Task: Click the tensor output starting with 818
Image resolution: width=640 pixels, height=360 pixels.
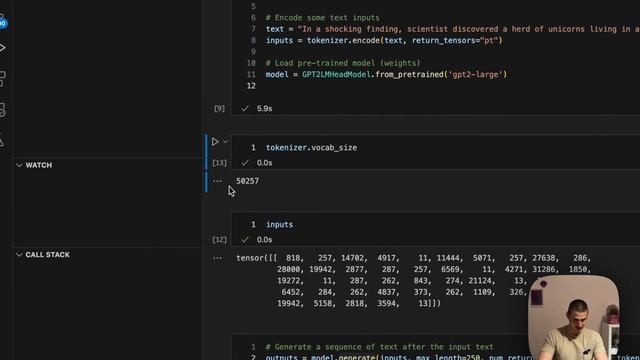Action: (413, 281)
